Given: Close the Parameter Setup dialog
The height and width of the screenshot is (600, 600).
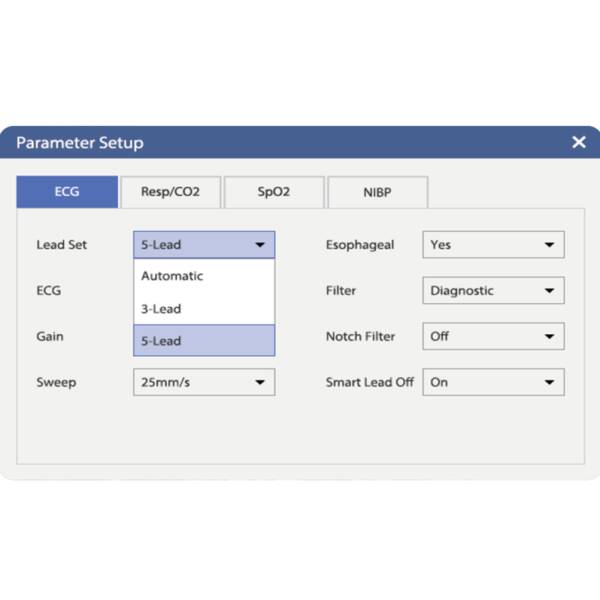Looking at the screenshot, I should (x=578, y=142).
